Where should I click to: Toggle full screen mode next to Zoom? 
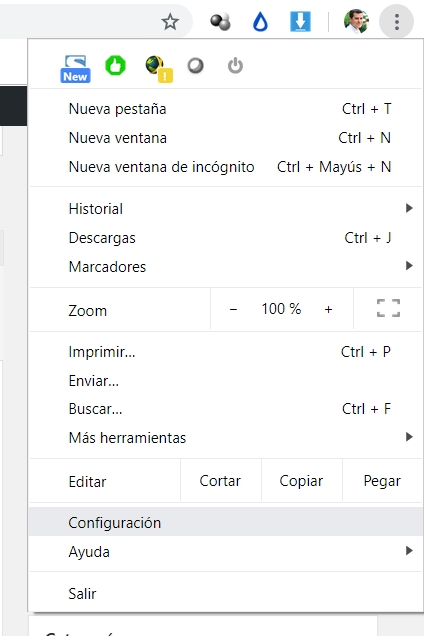[x=388, y=308]
